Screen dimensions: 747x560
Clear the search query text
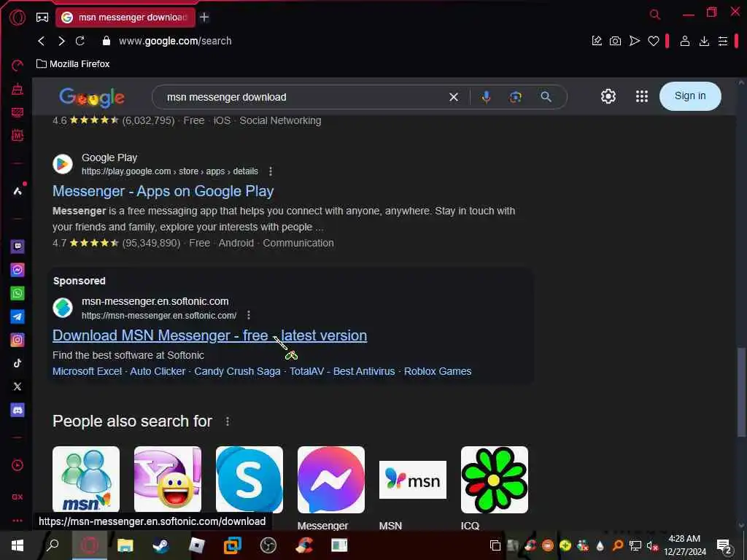454,97
